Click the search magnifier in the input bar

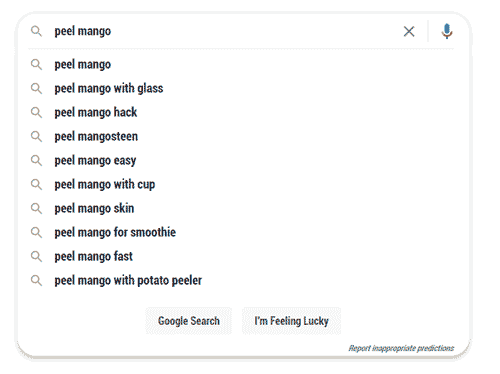(36, 31)
